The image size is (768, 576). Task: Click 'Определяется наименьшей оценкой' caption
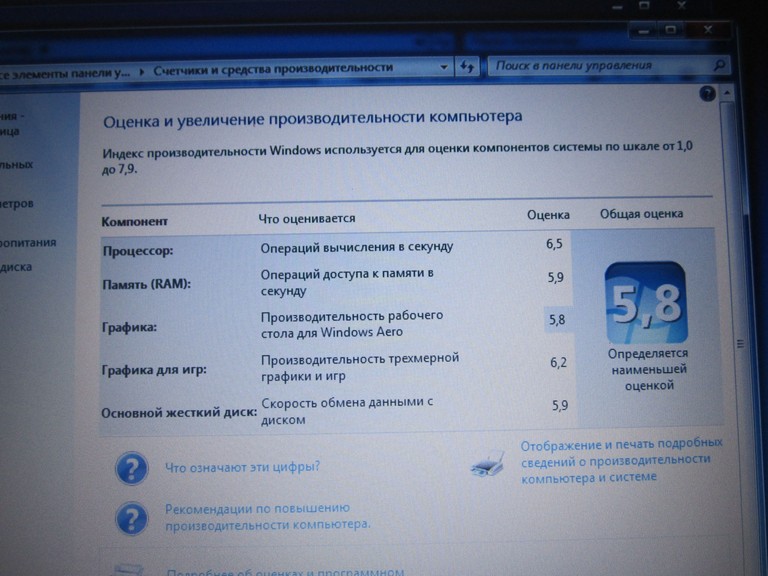[x=648, y=369]
